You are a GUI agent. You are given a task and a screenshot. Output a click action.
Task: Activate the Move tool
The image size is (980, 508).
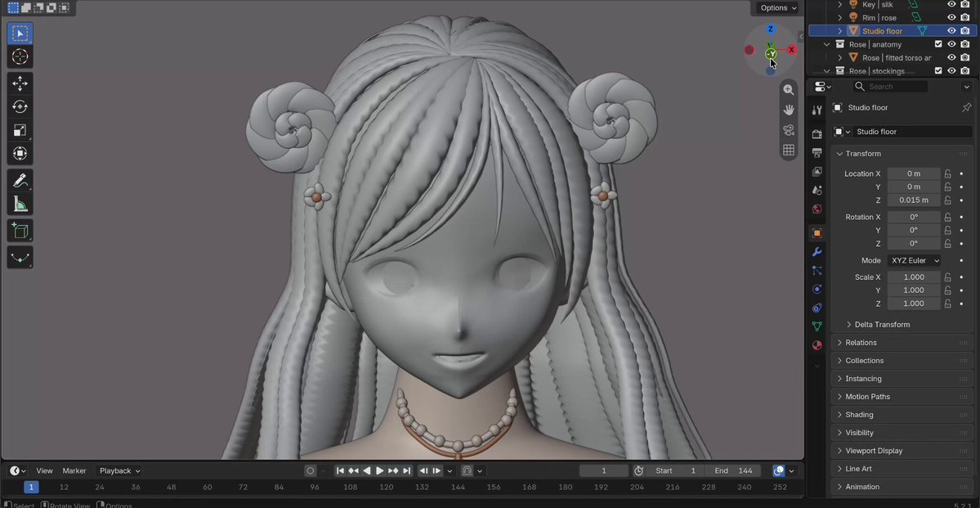click(x=20, y=83)
